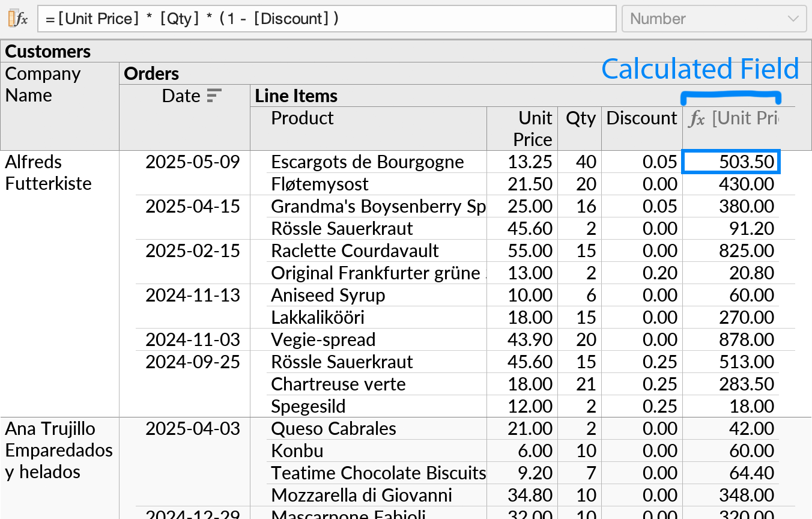
Task: Click the Discount column header
Action: tap(641, 118)
